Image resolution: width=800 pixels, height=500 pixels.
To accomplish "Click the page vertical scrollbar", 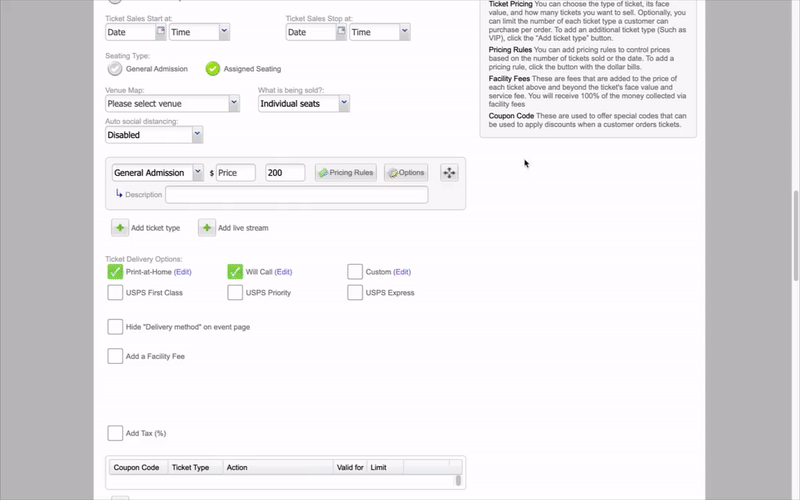I will 796,235.
